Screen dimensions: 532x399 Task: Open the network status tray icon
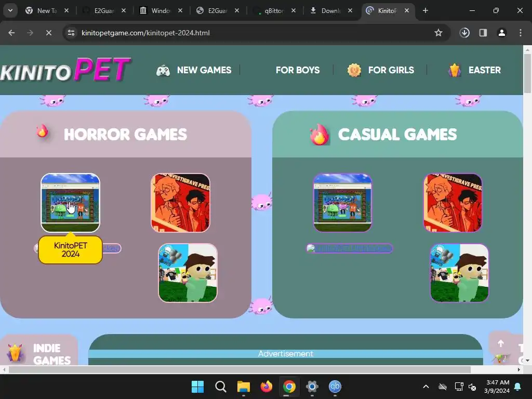(459, 387)
